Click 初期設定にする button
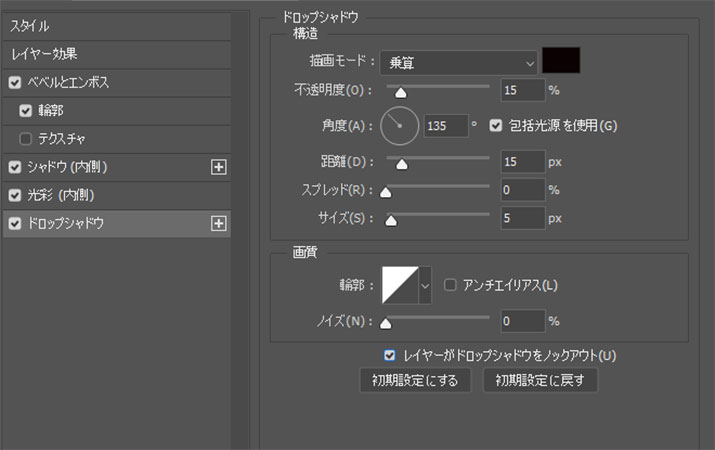The height and width of the screenshot is (450, 715). click(415, 380)
